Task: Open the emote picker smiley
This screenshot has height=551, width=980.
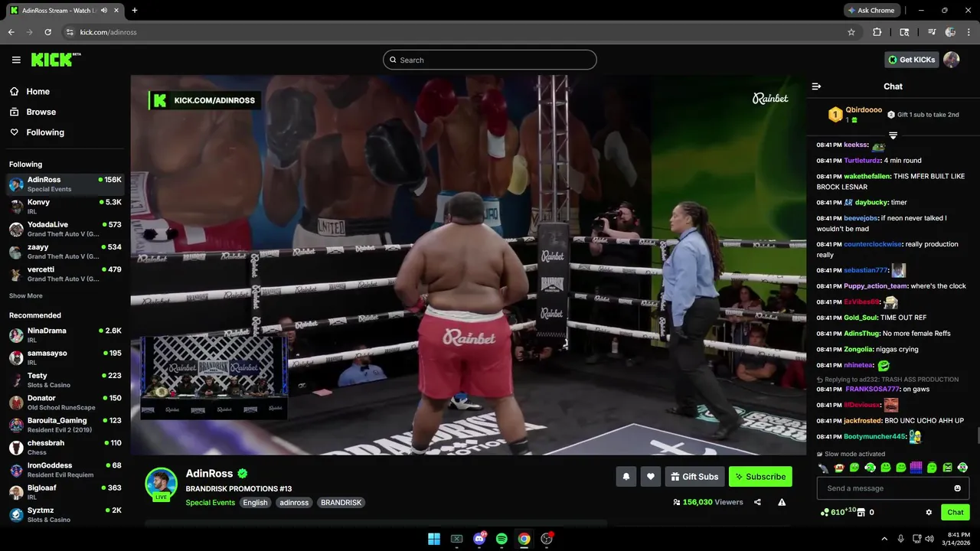Action: pyautogui.click(x=957, y=488)
